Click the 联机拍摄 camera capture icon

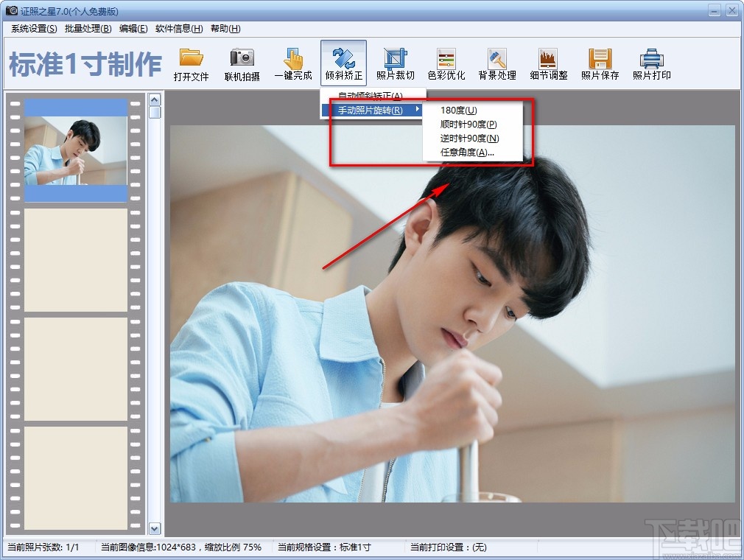click(242, 63)
